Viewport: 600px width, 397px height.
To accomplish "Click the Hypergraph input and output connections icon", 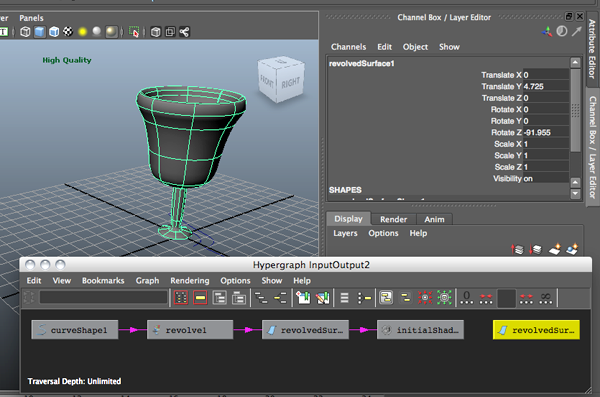I will [386, 297].
